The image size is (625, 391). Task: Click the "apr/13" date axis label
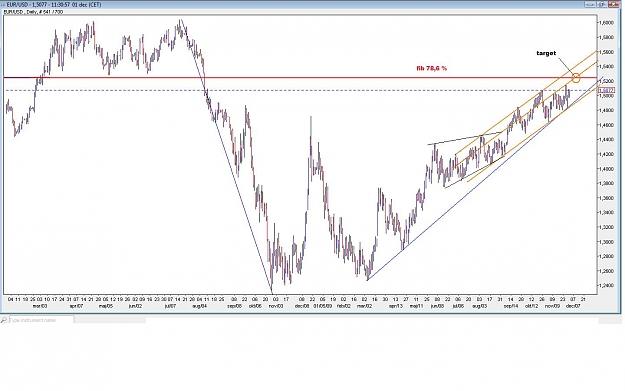click(x=396, y=306)
